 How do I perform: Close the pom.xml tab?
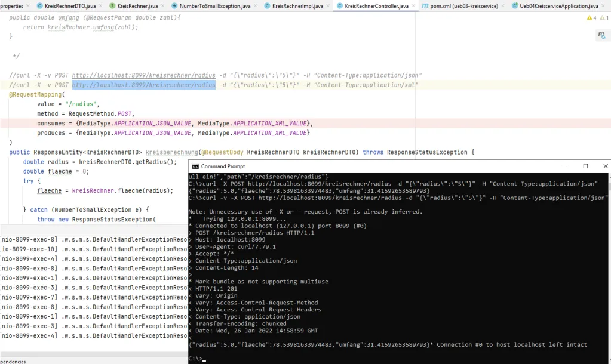503,6
